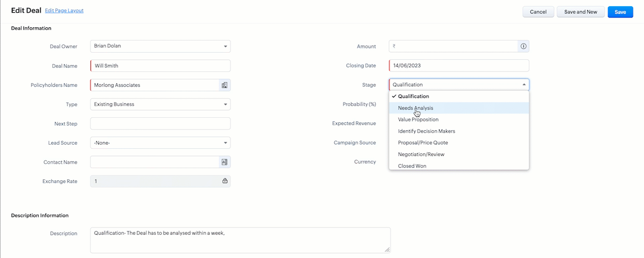Open Contact Name lookup icon

click(224, 162)
